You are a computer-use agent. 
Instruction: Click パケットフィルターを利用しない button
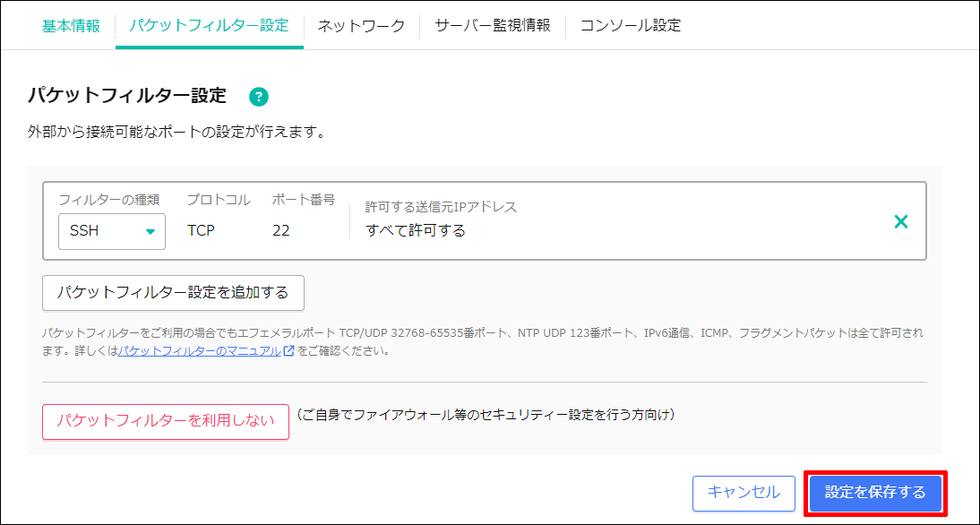coord(165,421)
